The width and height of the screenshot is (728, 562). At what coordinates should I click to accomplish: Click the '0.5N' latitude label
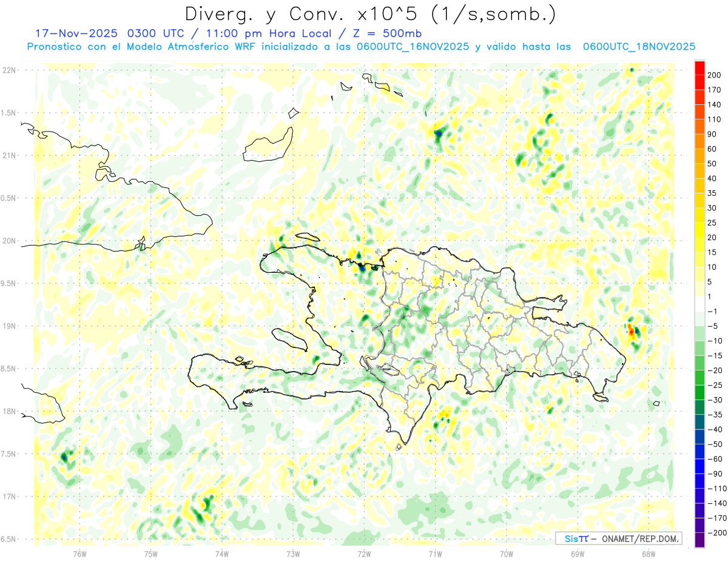pyautogui.click(x=9, y=198)
